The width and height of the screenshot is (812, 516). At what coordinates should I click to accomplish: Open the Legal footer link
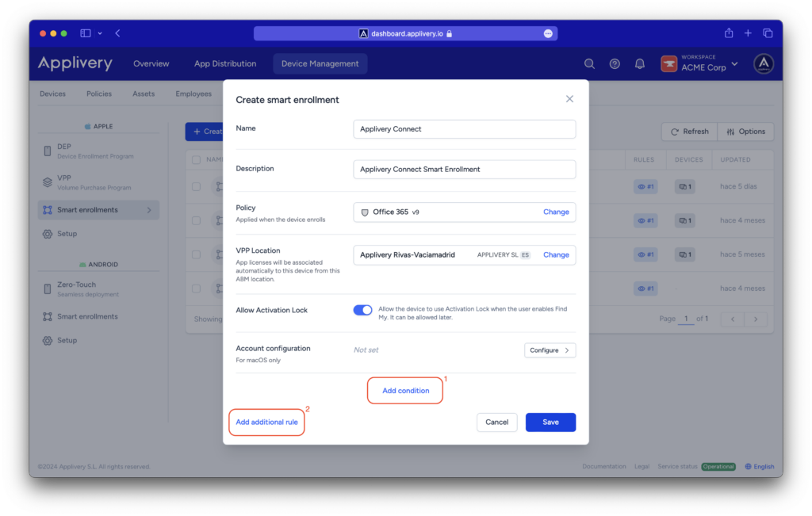(642, 466)
